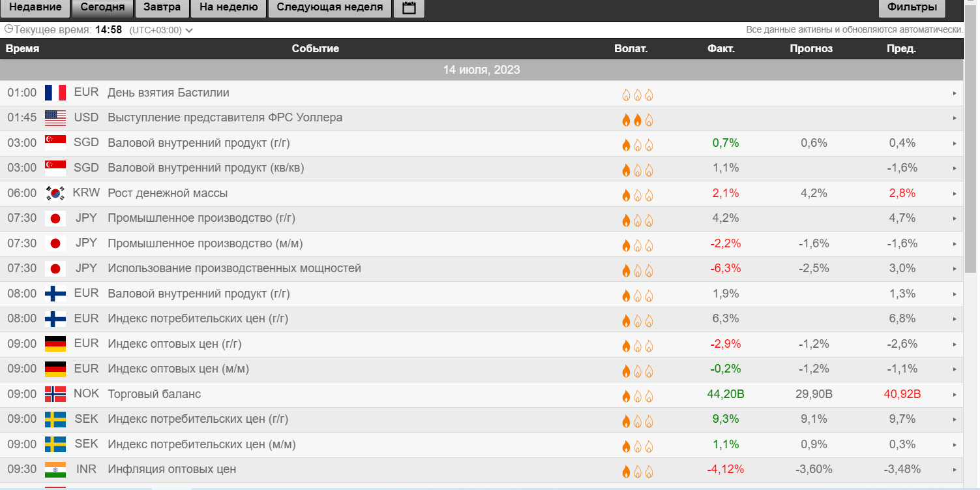Screen dimensions: 980x490
Task: Switch to the Завтра tab
Action: (160, 8)
